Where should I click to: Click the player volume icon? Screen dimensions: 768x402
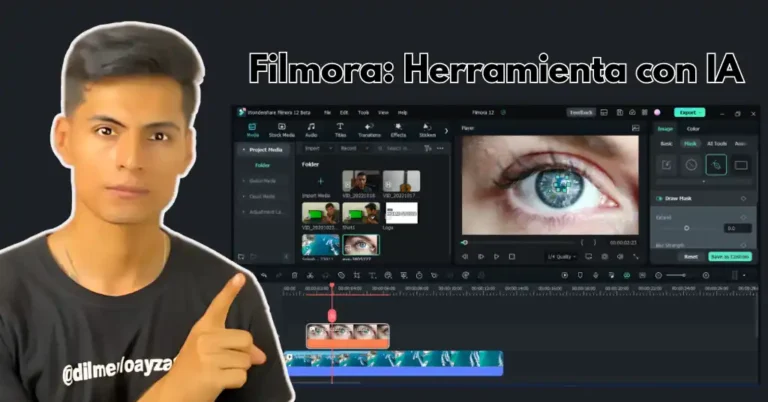[620, 257]
